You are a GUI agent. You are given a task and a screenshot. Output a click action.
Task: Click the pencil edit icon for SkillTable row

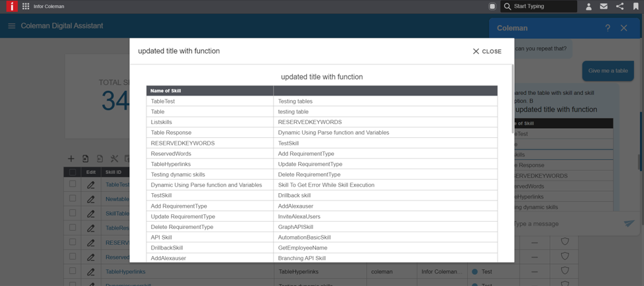pos(91,214)
